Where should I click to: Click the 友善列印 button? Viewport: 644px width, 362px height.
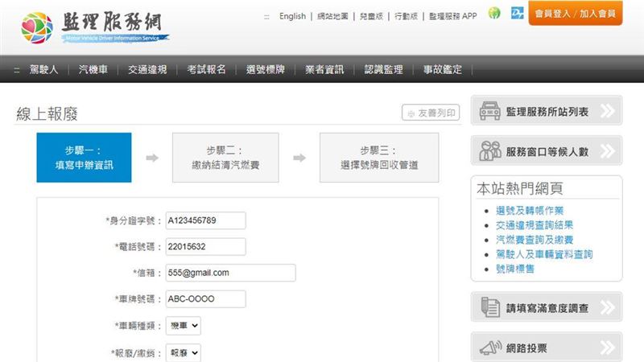431,113
